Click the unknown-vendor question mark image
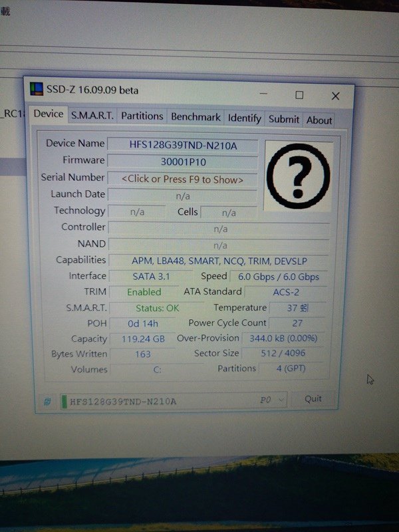 click(x=298, y=176)
